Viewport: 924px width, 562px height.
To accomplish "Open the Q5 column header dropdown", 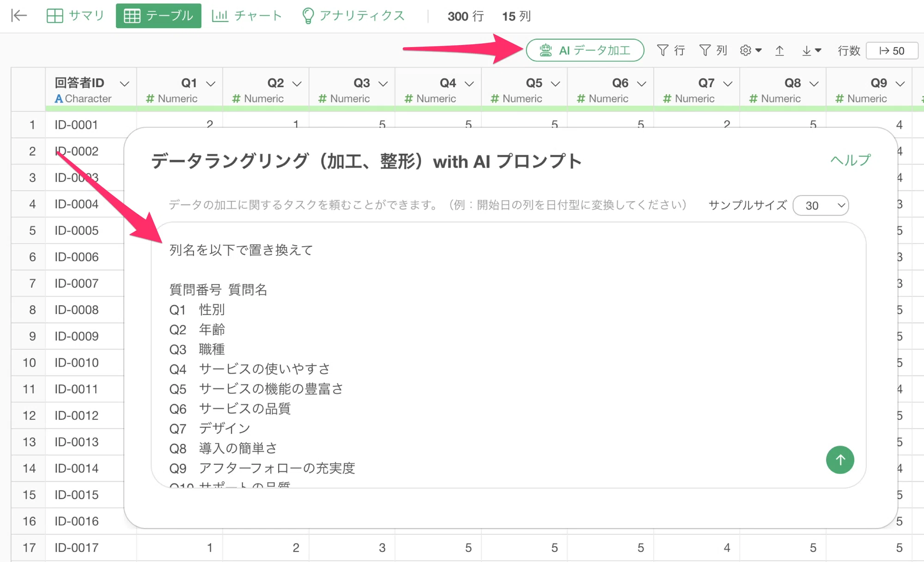I will 555,84.
